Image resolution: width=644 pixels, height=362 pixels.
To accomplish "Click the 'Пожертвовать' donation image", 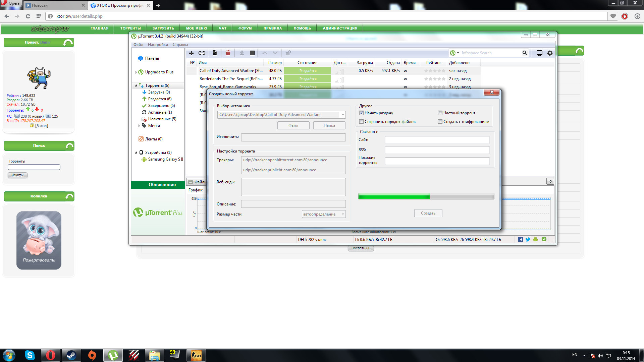I will coord(39,240).
